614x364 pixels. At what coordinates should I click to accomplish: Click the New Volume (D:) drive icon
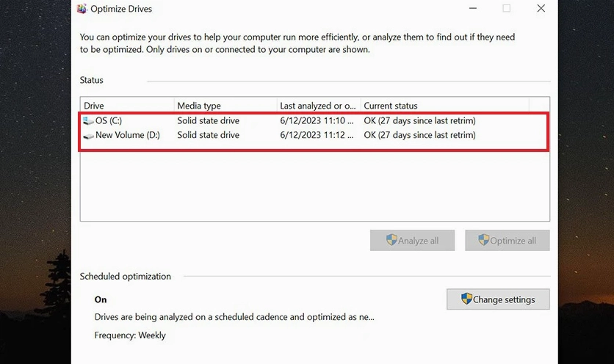pyautogui.click(x=89, y=136)
